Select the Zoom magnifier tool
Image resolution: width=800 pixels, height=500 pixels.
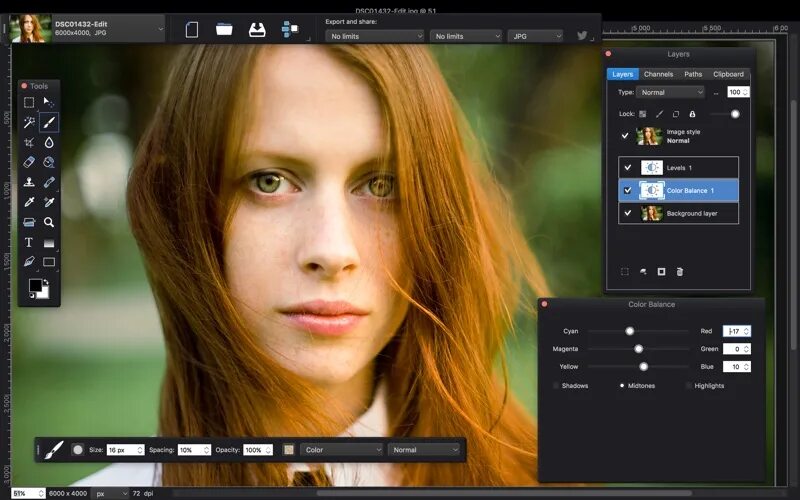(48, 222)
